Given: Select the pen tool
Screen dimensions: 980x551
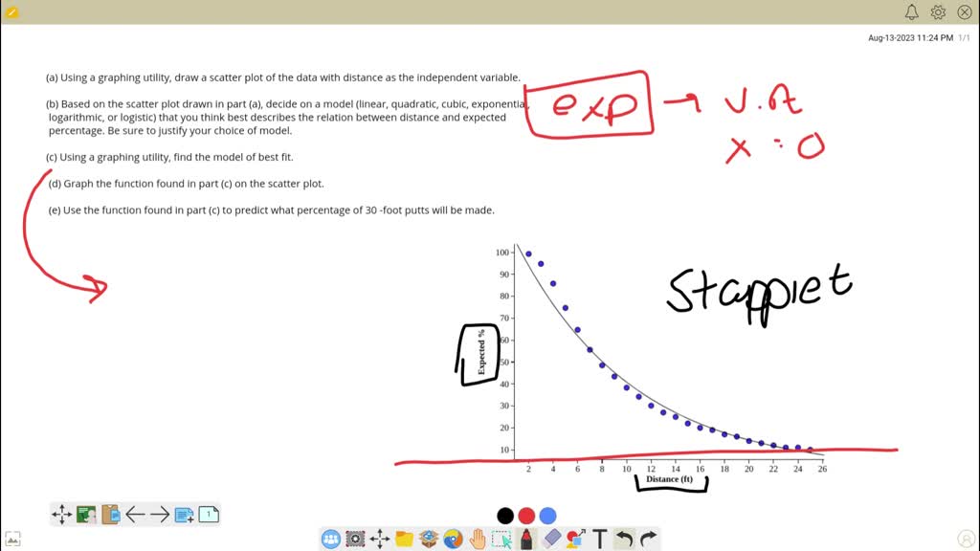Looking at the screenshot, I should point(525,539).
